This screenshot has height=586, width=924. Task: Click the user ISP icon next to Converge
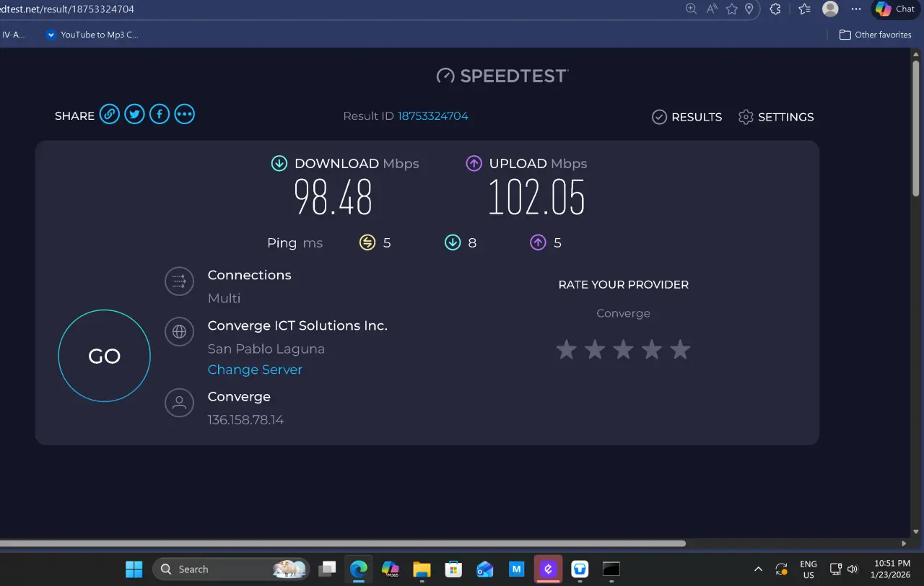(179, 403)
